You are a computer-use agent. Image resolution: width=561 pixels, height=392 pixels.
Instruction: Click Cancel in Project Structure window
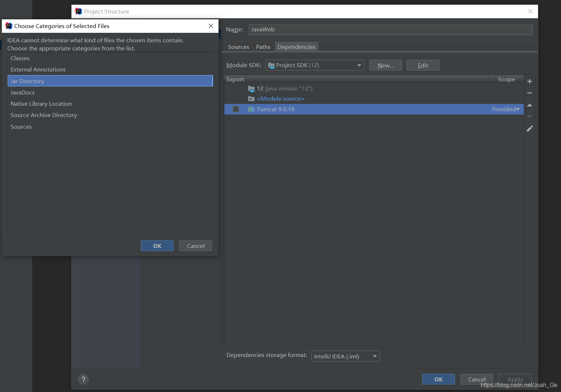coord(477,379)
